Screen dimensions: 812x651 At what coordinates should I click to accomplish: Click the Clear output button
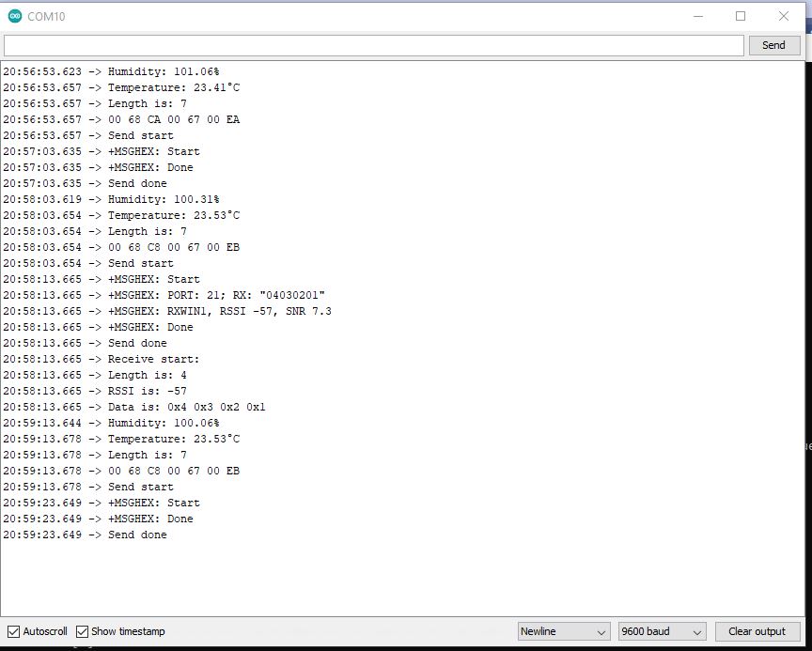pyautogui.click(x=757, y=631)
